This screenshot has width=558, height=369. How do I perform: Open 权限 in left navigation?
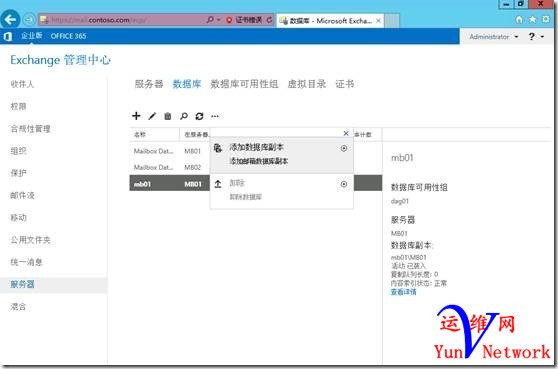pos(19,106)
